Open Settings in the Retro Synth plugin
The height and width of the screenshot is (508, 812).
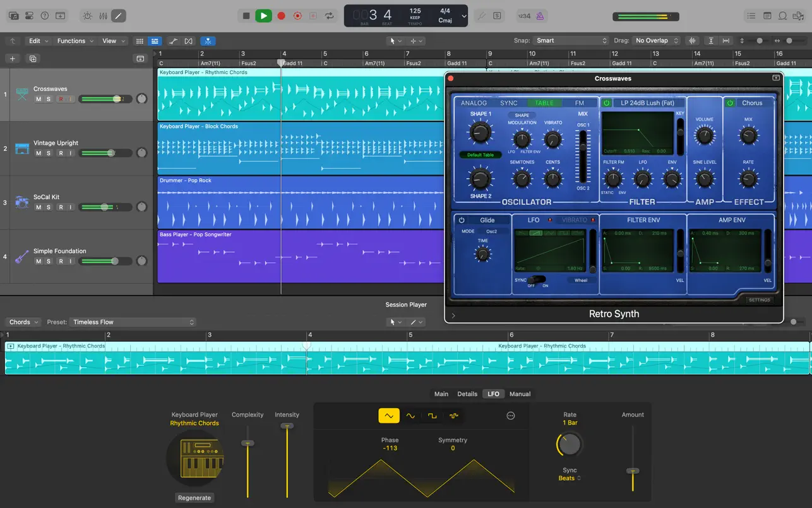759,299
